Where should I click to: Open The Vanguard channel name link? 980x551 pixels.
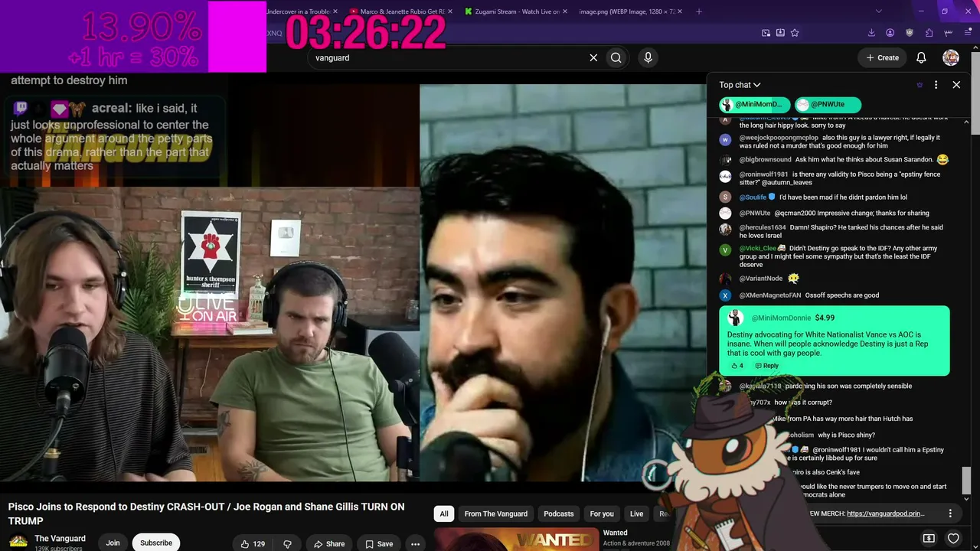tap(60, 539)
